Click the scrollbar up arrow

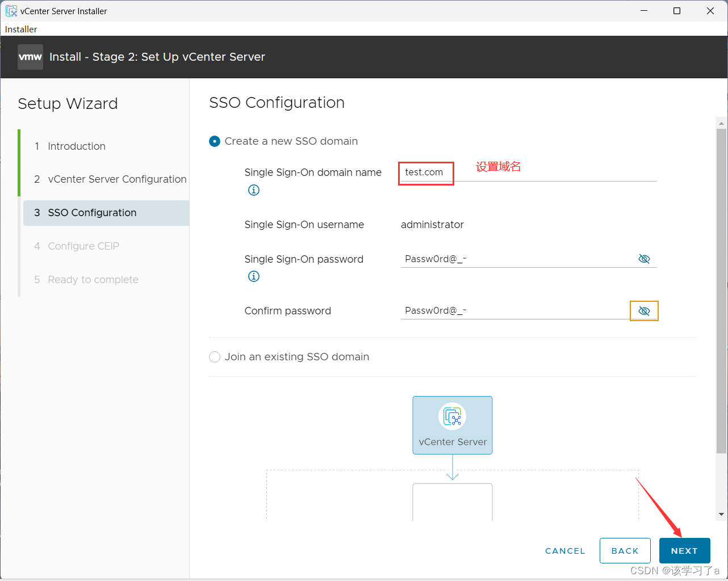(721, 123)
